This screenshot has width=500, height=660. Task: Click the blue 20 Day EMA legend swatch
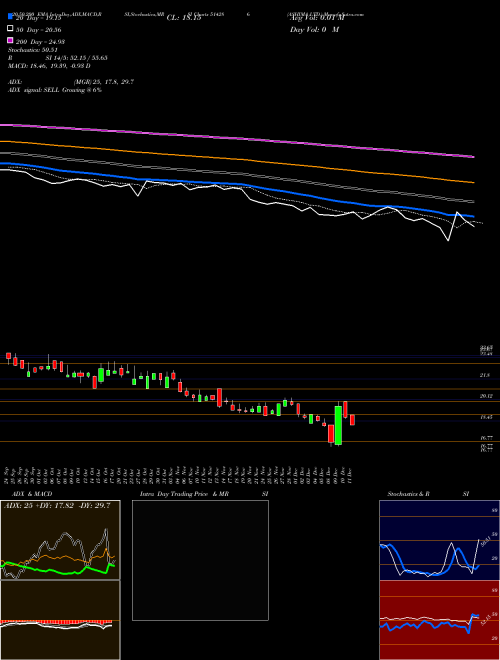[10, 16]
